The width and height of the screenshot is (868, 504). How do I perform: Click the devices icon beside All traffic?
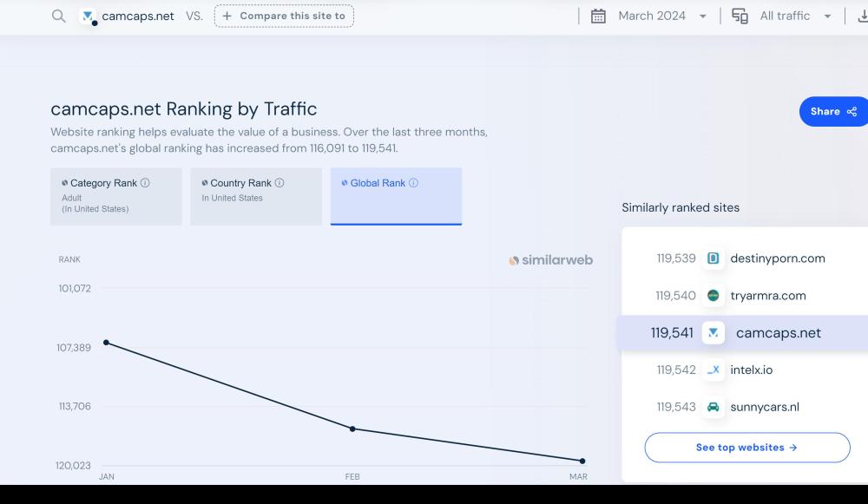coord(740,16)
